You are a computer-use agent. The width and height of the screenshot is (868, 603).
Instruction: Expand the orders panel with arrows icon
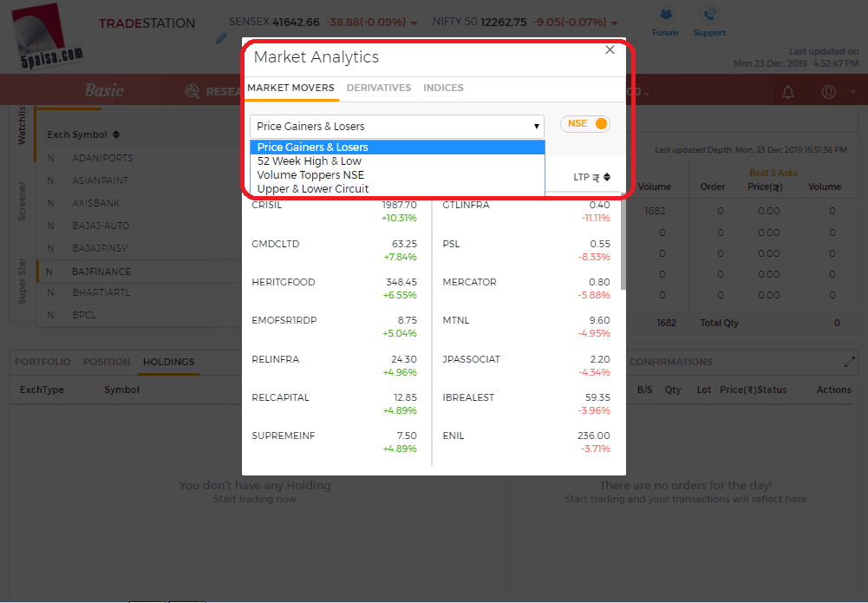coord(849,362)
